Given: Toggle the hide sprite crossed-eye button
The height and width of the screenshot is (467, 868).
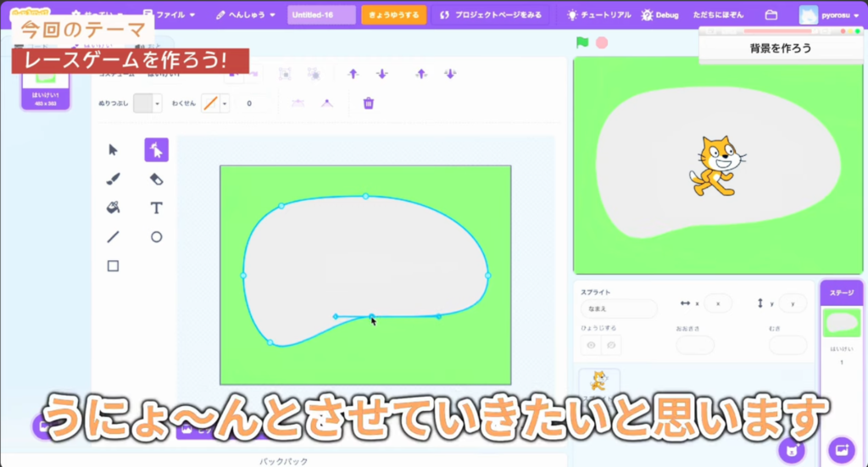Looking at the screenshot, I should pyautogui.click(x=610, y=345).
